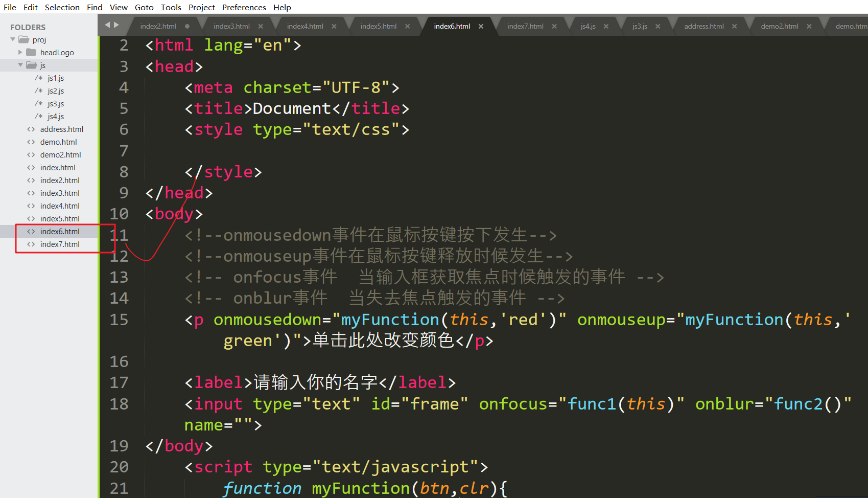Expand the headLogo folder arrow
Screen dimensions: 868x498
tap(20, 52)
